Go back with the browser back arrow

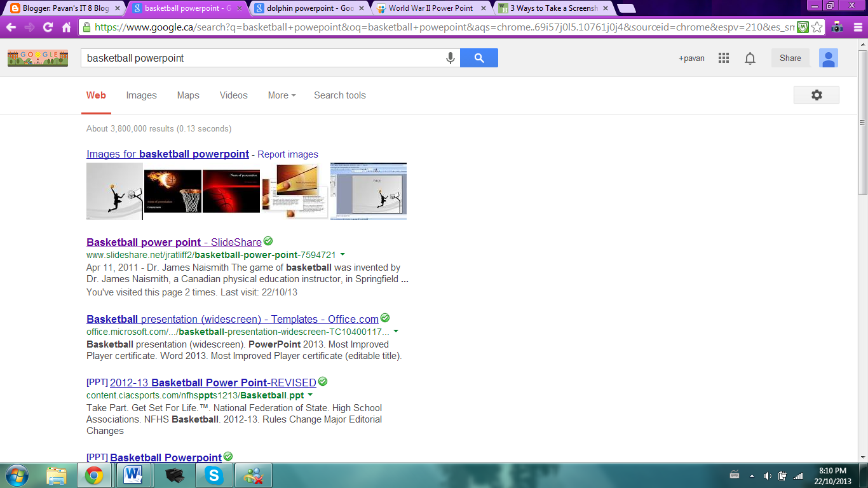11,27
